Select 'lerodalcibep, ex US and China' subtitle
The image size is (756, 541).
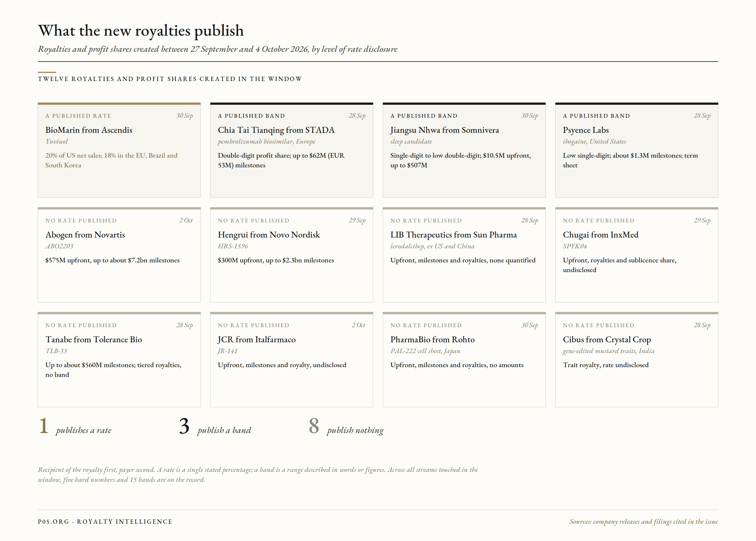[x=432, y=246]
